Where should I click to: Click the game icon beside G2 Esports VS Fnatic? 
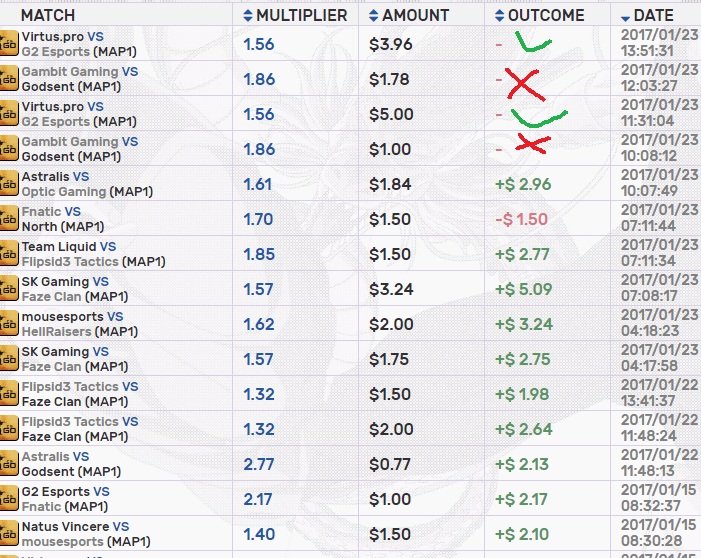[8, 499]
